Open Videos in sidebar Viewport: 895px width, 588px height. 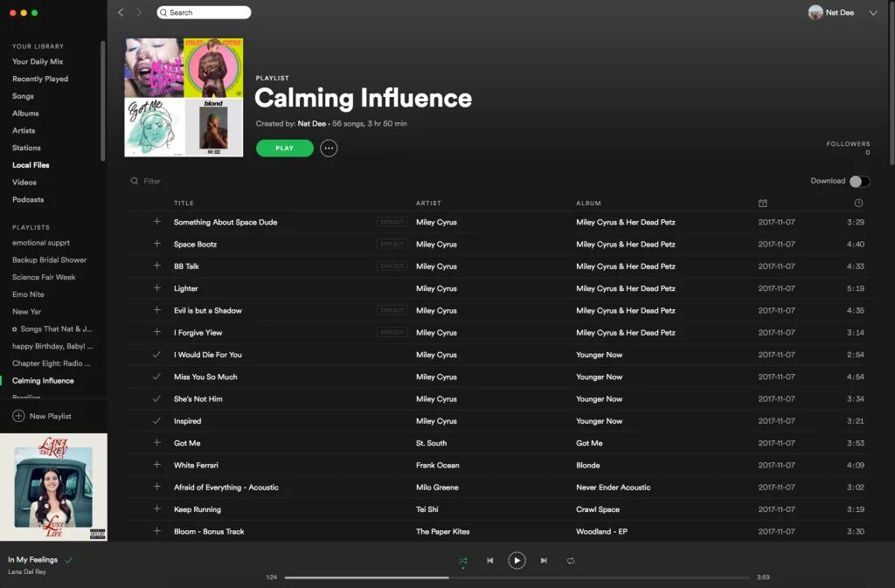[x=24, y=182]
